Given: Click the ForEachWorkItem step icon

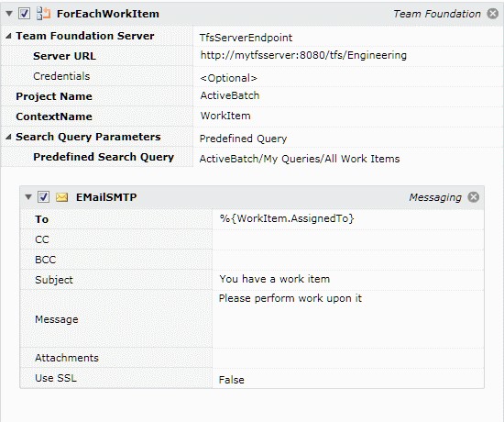Looking at the screenshot, I should 43,14.
